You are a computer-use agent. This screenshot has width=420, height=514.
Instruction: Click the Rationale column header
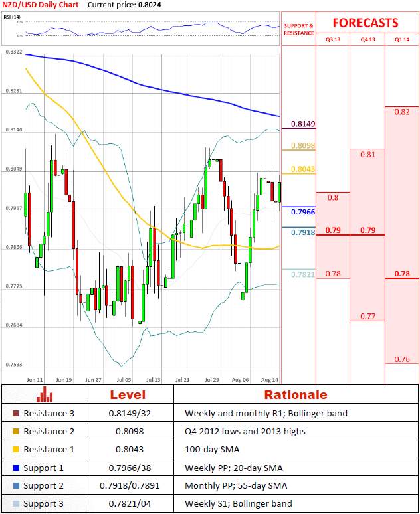pyautogui.click(x=296, y=394)
